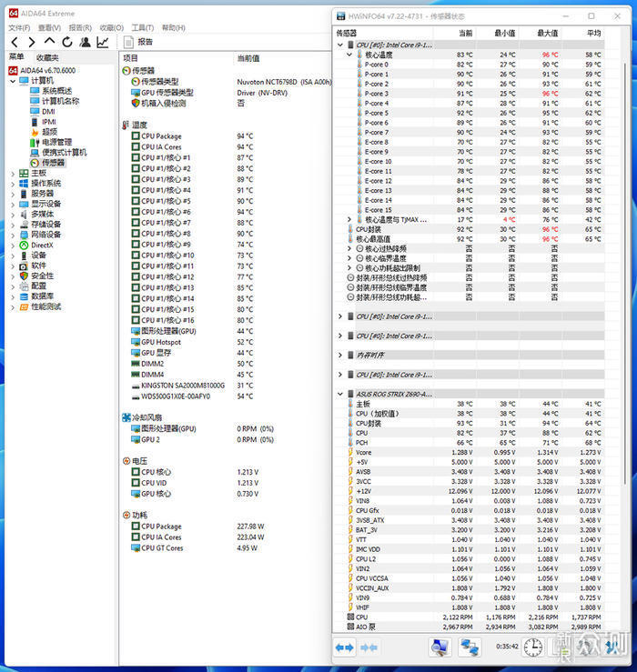Select the 传感器 gauge icon in tree

tap(35, 163)
